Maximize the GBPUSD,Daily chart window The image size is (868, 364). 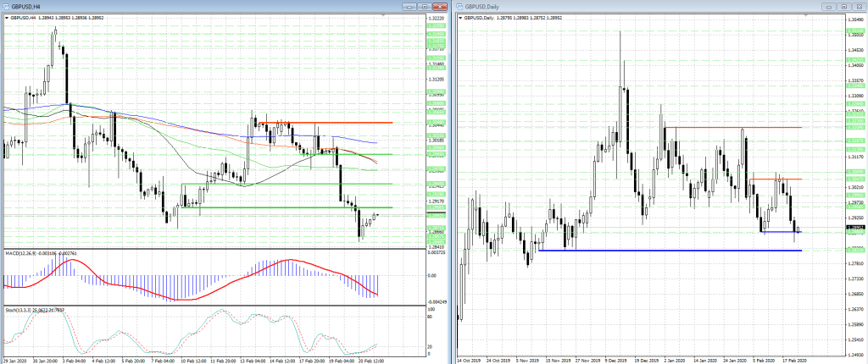[844, 6]
